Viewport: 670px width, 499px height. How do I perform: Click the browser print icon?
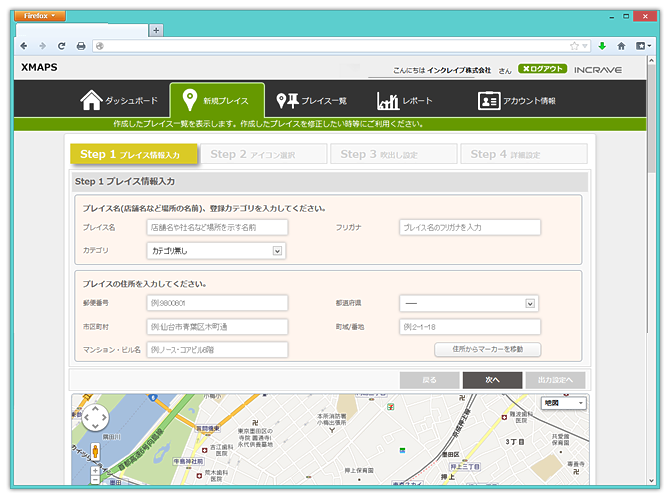click(x=81, y=46)
